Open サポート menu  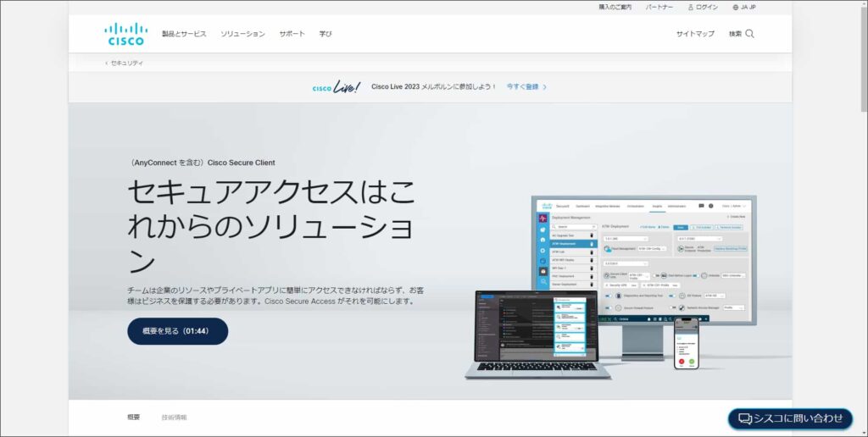tap(292, 34)
